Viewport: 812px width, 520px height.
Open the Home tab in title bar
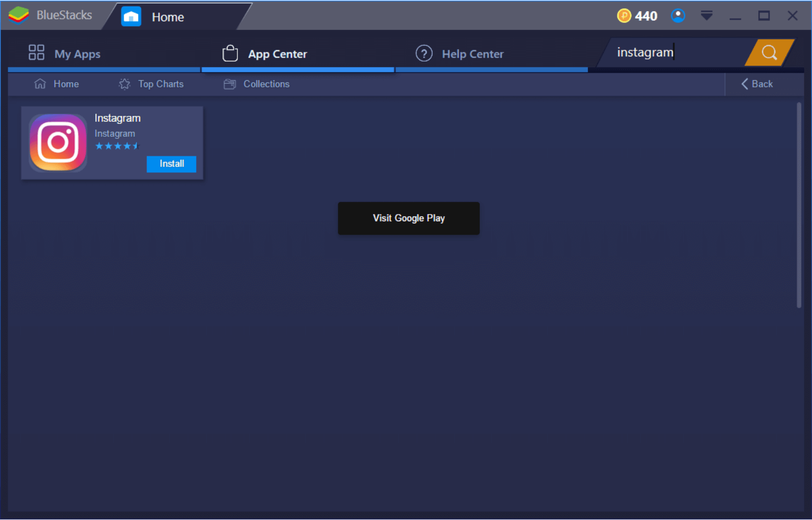point(176,17)
